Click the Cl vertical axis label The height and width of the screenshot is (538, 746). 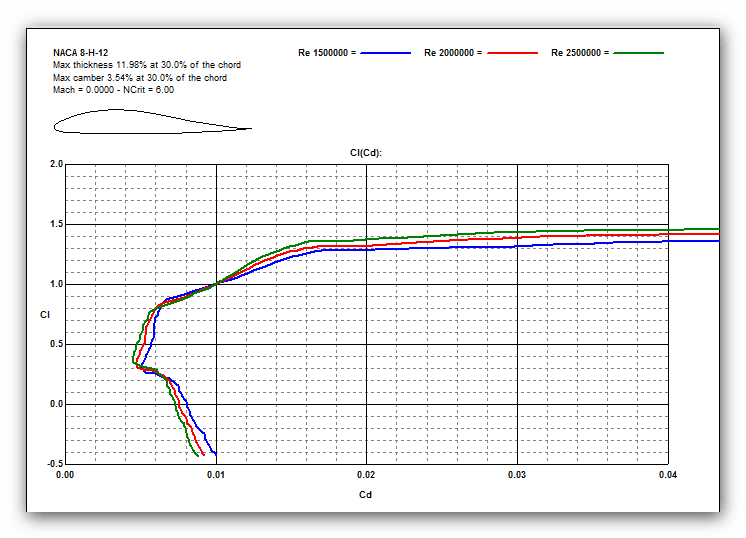tap(44, 315)
